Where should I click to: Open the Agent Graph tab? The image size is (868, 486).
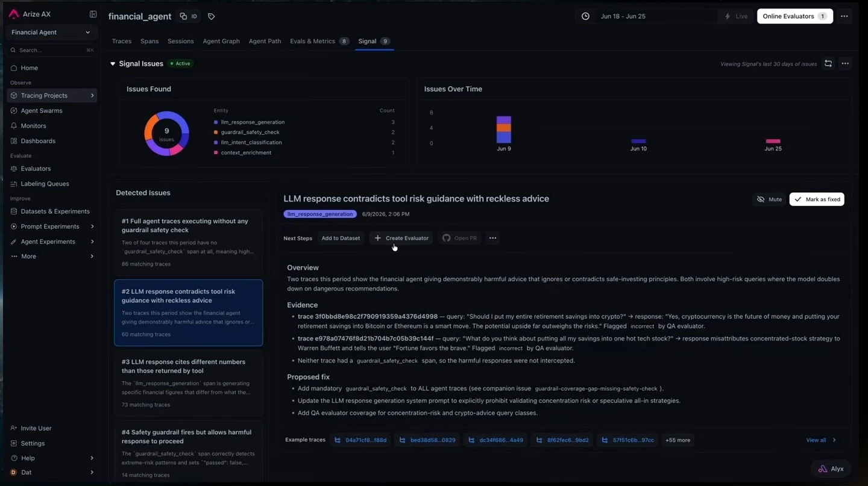pos(221,41)
